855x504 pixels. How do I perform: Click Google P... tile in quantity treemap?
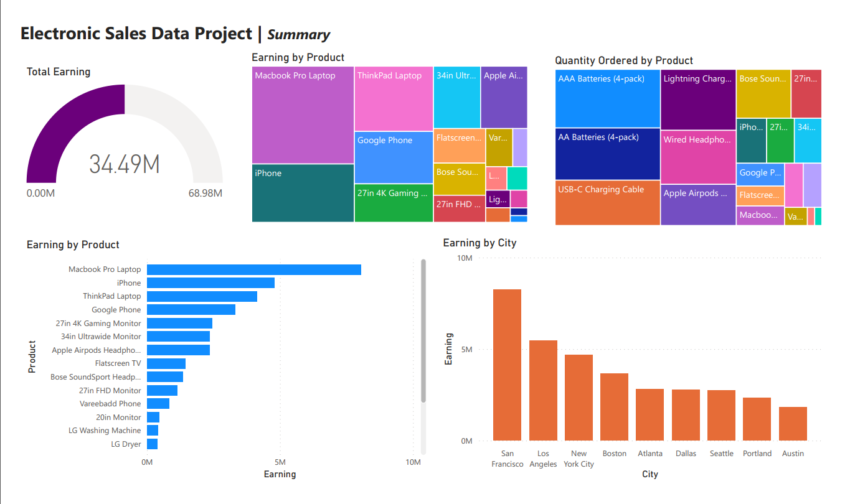pyautogui.click(x=760, y=174)
